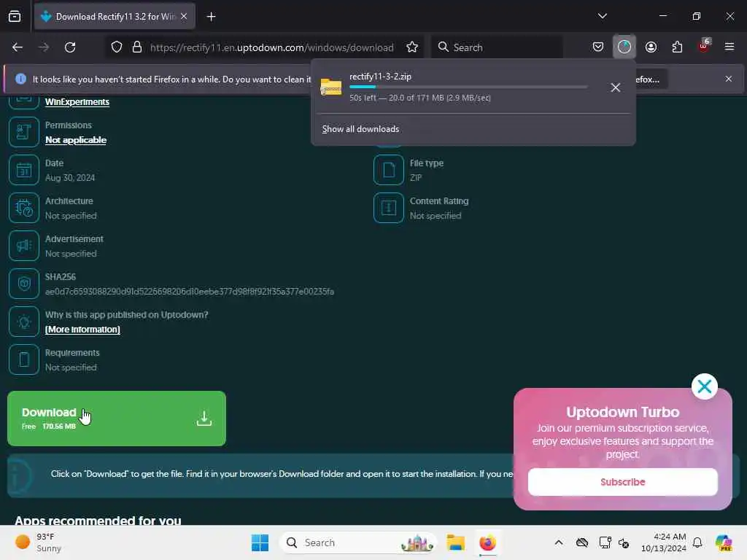
Task: Bookmark this page with the star
Action: (x=412, y=47)
